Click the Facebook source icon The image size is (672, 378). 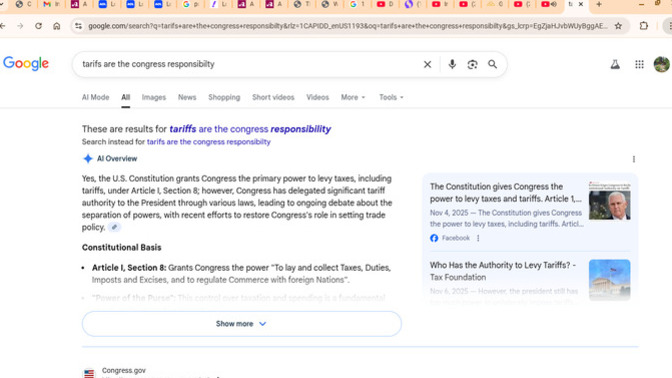tap(434, 238)
